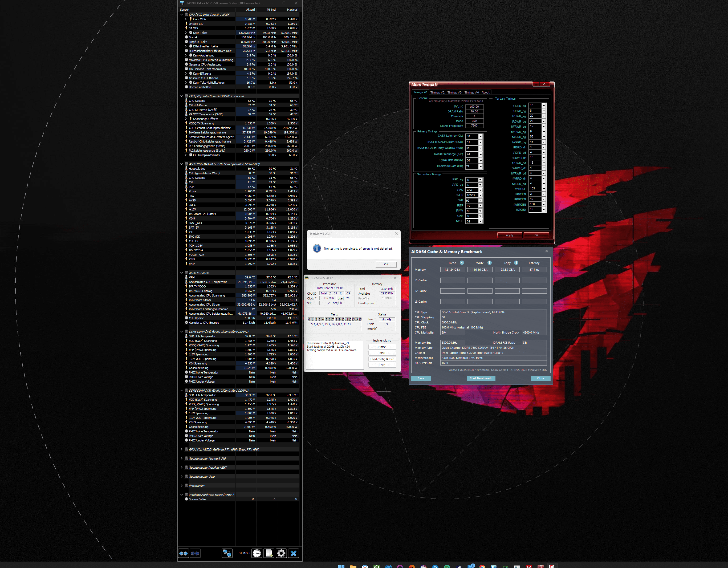Switch to Timings #2 tab
Viewport: 728px width, 568px height.
click(437, 93)
